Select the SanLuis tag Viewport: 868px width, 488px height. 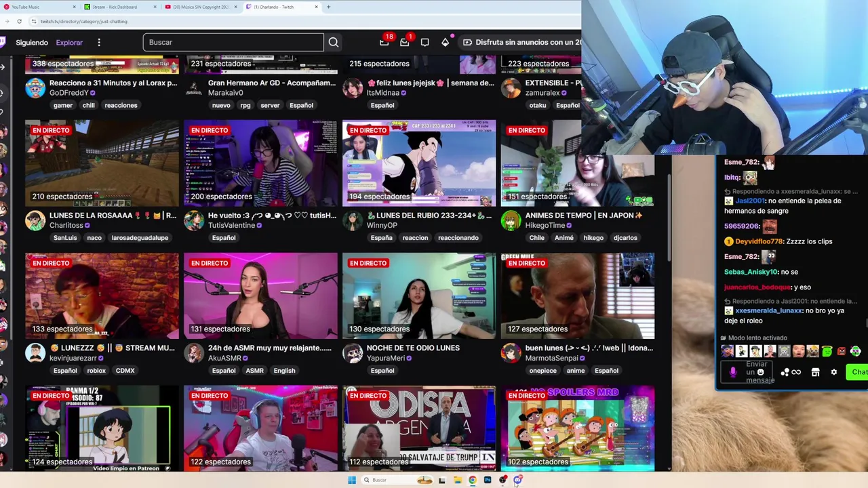(x=65, y=238)
